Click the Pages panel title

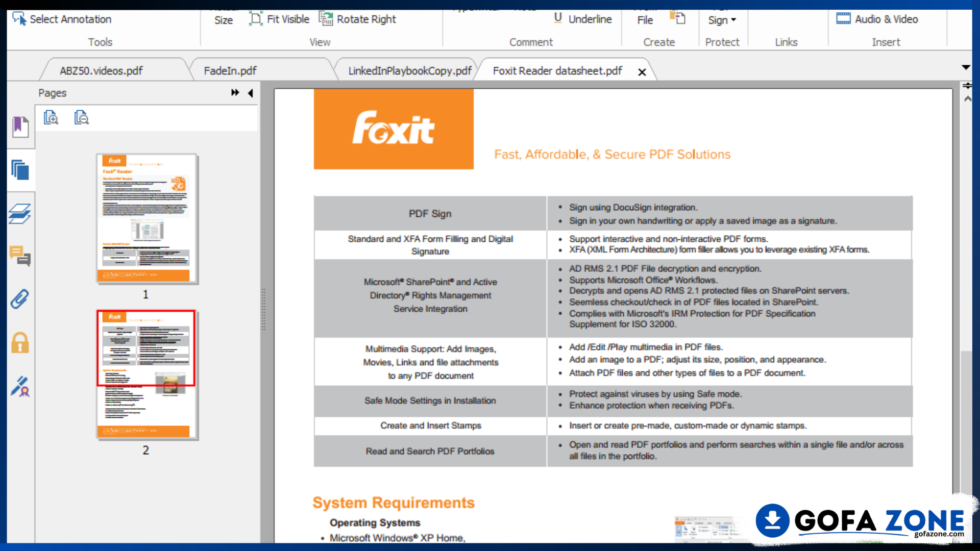(x=53, y=93)
